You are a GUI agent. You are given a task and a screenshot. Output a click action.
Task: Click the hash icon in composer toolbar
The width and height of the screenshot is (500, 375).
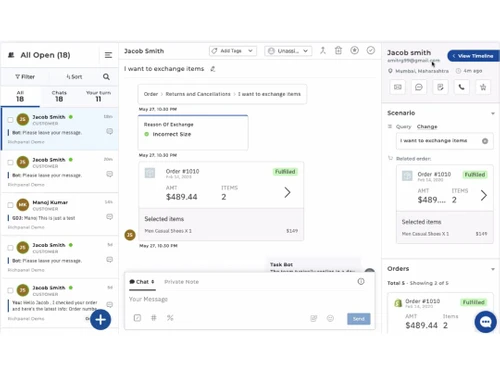[x=154, y=318]
